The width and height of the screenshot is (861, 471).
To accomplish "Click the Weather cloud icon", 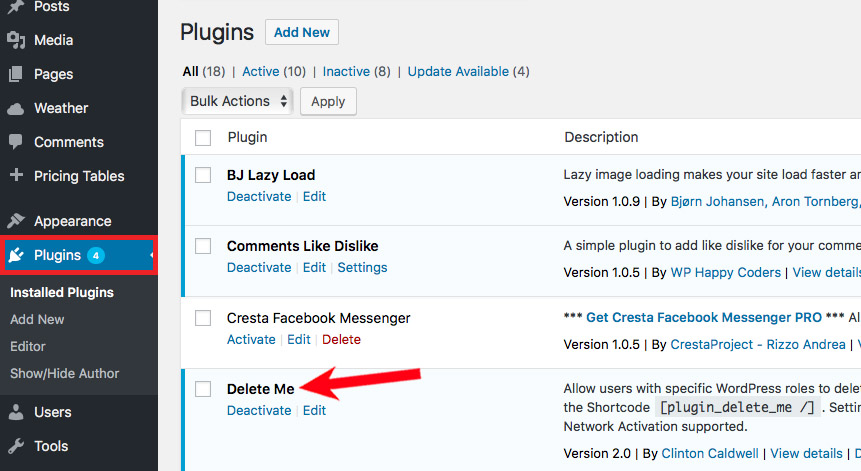I will click(x=16, y=109).
